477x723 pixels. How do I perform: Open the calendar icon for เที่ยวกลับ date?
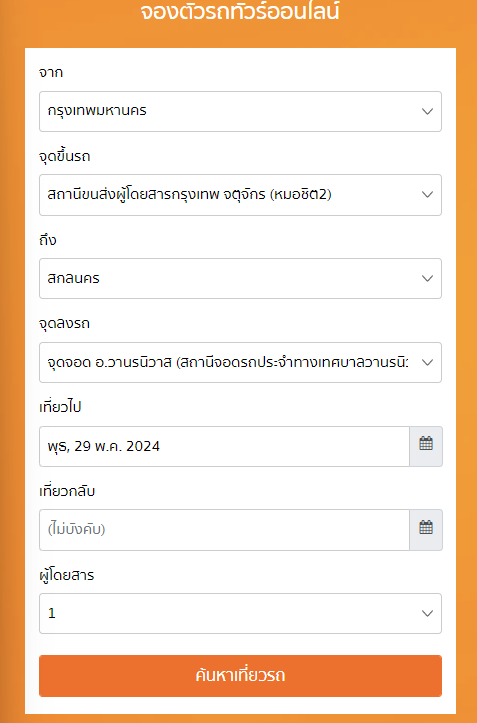tap(426, 529)
